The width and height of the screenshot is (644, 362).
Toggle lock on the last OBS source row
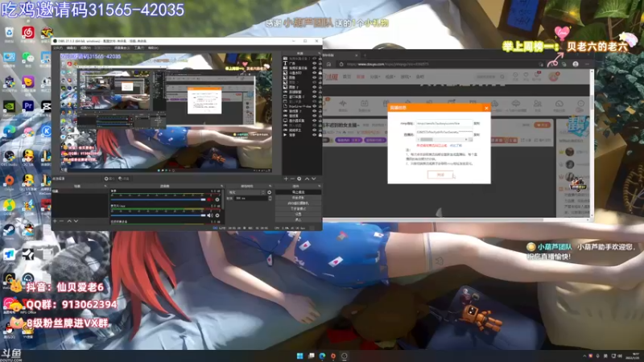pos(320,134)
